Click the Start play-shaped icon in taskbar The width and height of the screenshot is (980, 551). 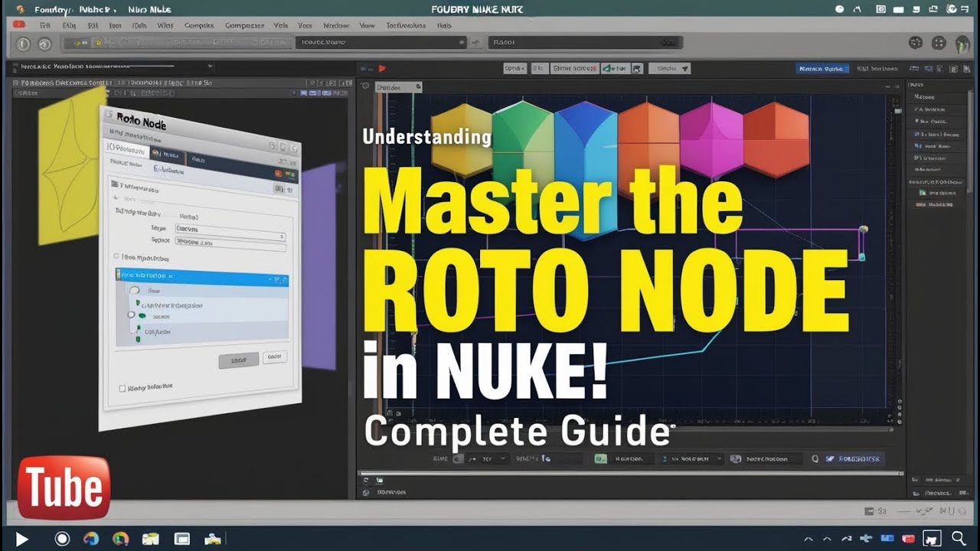point(21,540)
